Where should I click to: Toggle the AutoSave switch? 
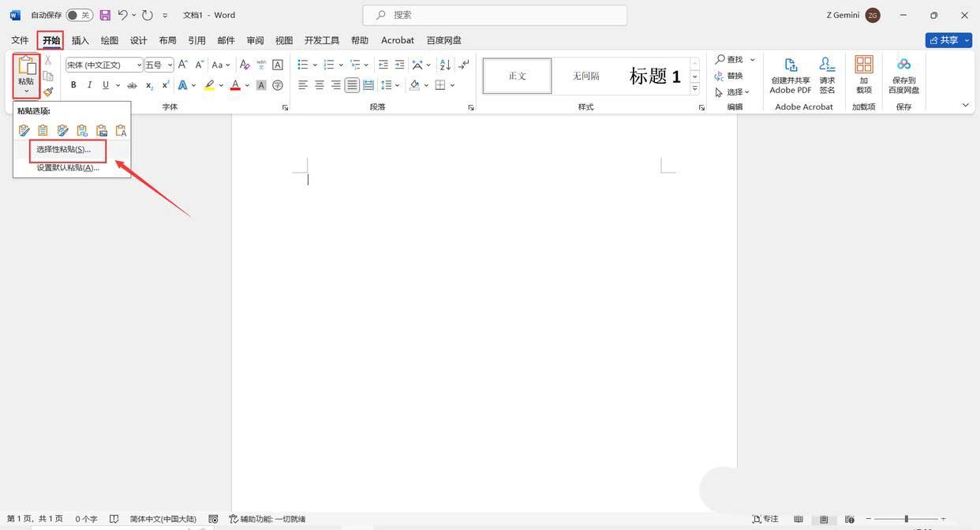(79, 15)
